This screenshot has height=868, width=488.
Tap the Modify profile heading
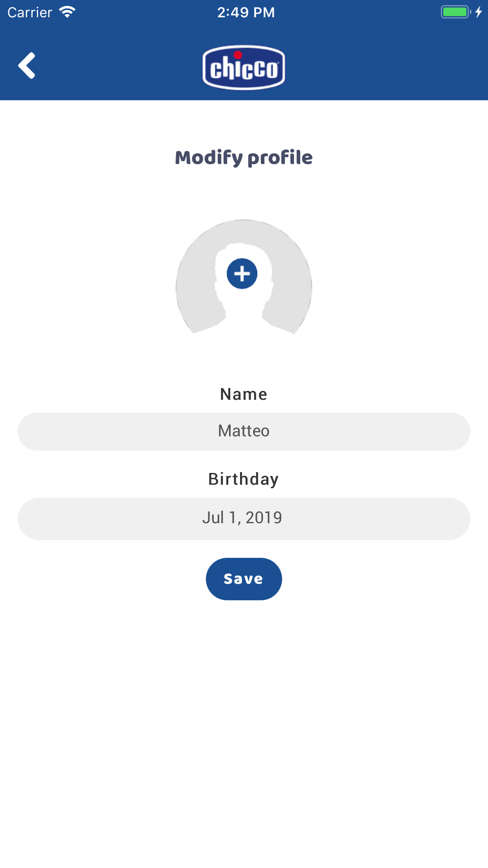(x=244, y=157)
